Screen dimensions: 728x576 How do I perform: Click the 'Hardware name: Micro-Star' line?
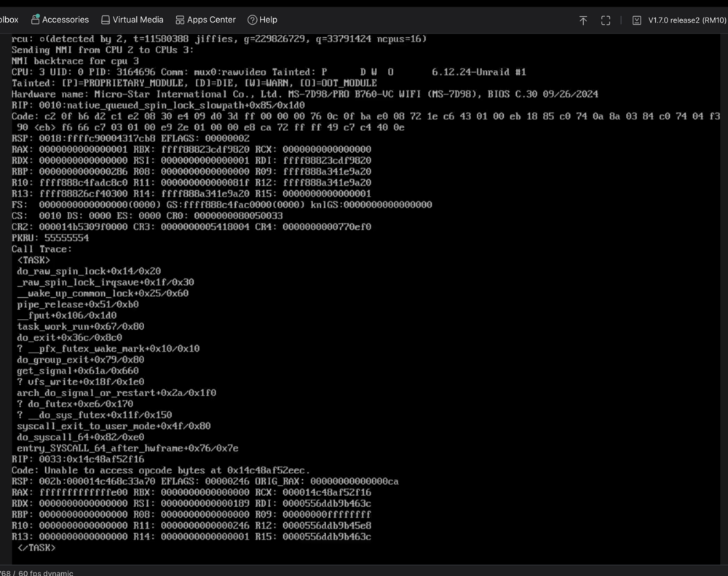point(304,94)
